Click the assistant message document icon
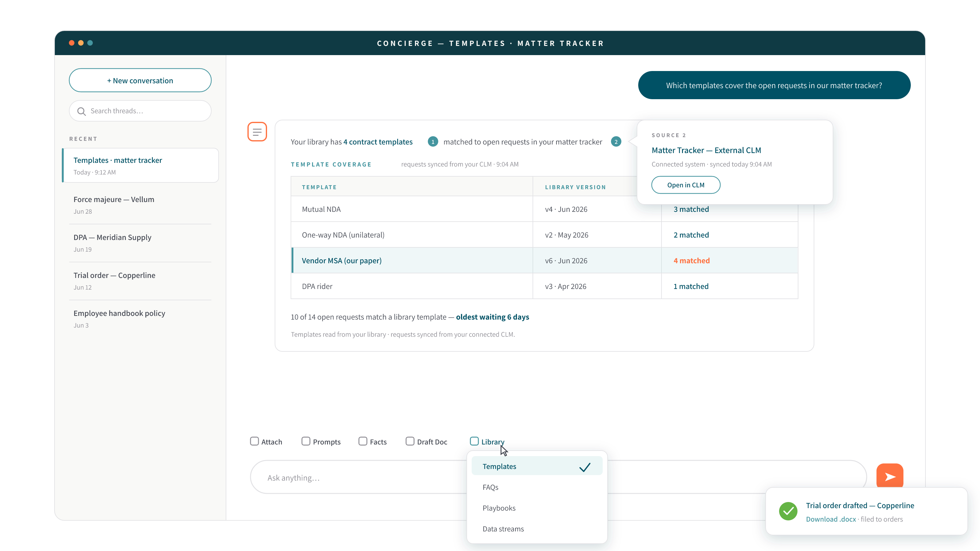Image resolution: width=980 pixels, height=551 pixels. 257,132
